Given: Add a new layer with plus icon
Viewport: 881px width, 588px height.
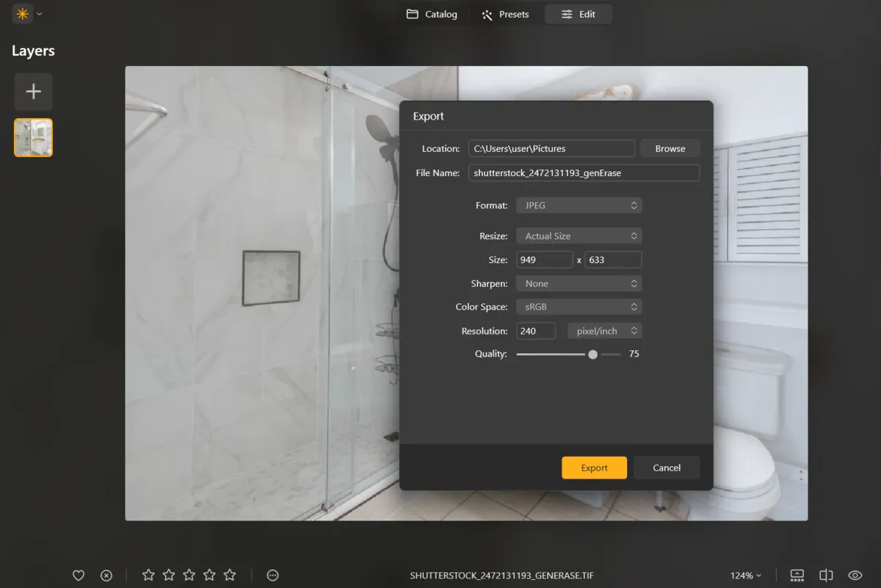Looking at the screenshot, I should [33, 91].
